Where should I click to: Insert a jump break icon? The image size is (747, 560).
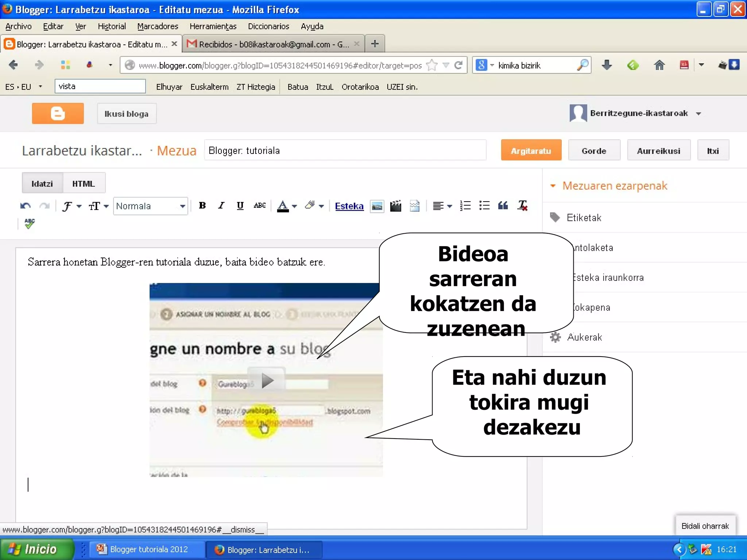tap(415, 206)
